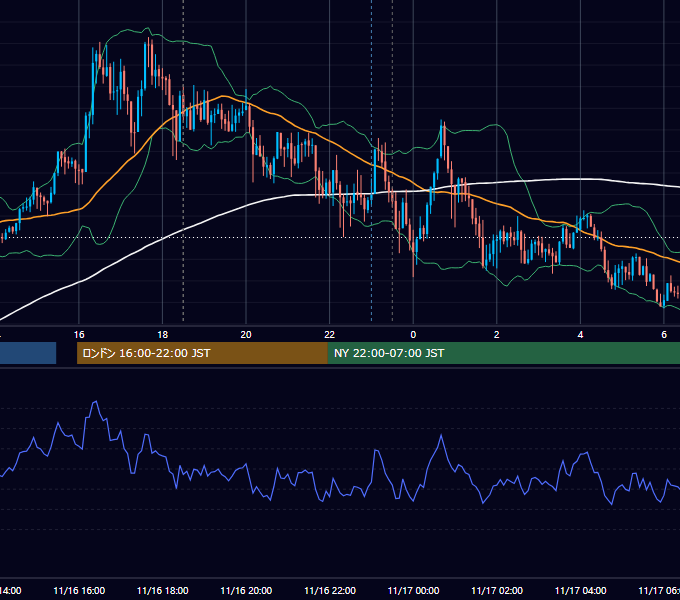
Task: Click the 11/17 02:00 date label
Action: tap(497, 591)
